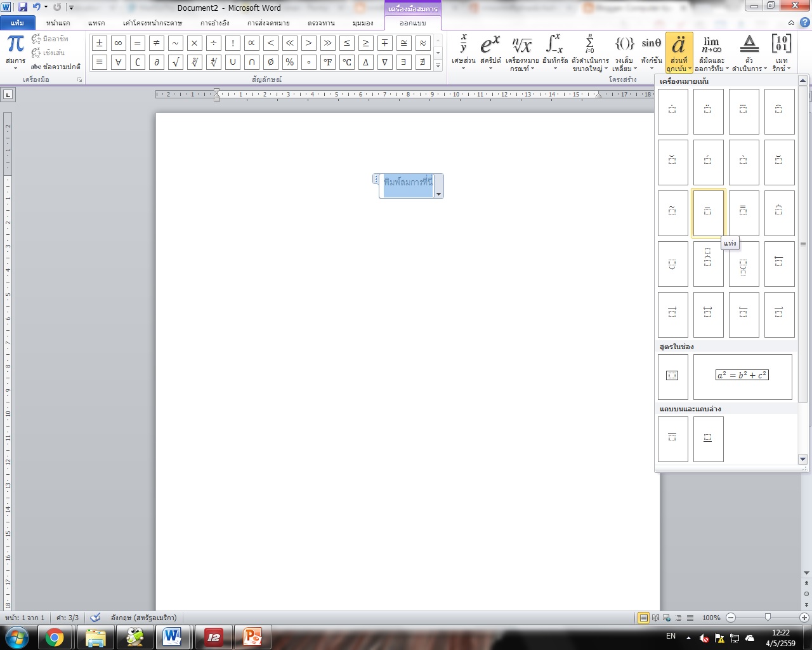Click abc ข้อความปกติ (Normal Text) button
812x650 pixels.
click(56, 67)
